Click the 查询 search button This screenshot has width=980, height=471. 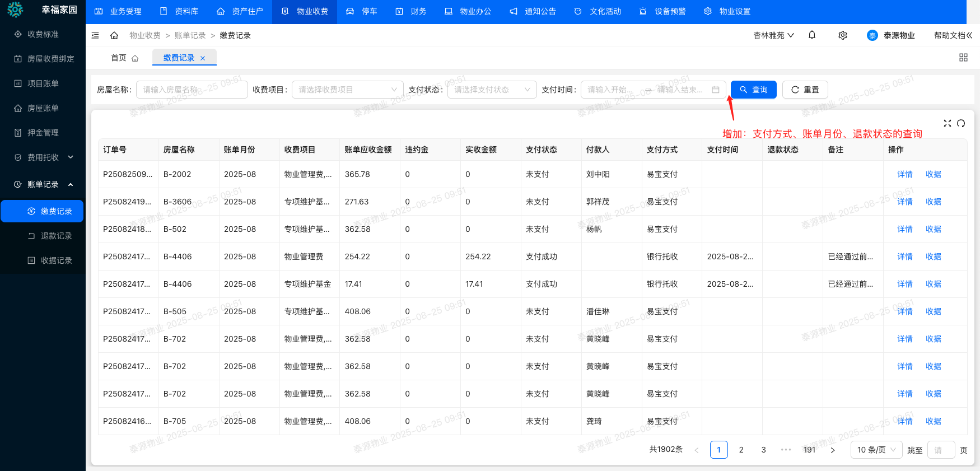coord(753,90)
